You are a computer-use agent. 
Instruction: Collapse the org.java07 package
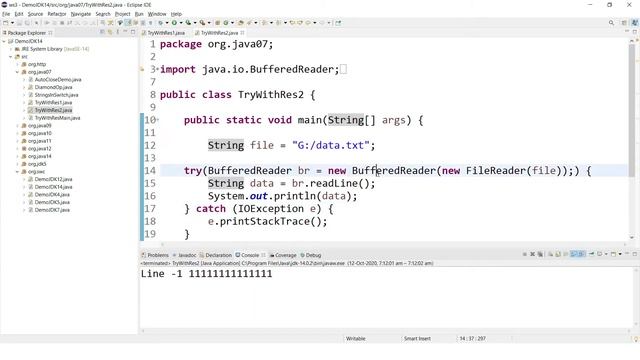[x=18, y=72]
